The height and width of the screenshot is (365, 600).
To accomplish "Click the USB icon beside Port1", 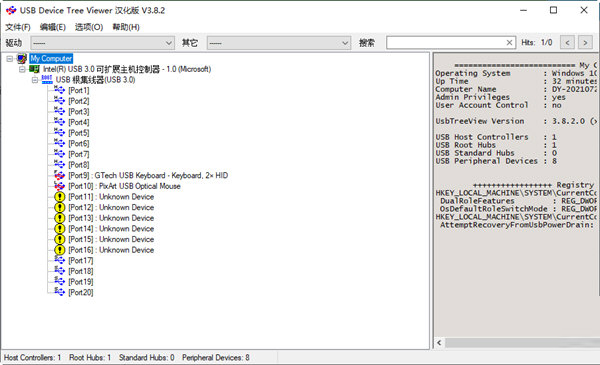I will 59,90.
